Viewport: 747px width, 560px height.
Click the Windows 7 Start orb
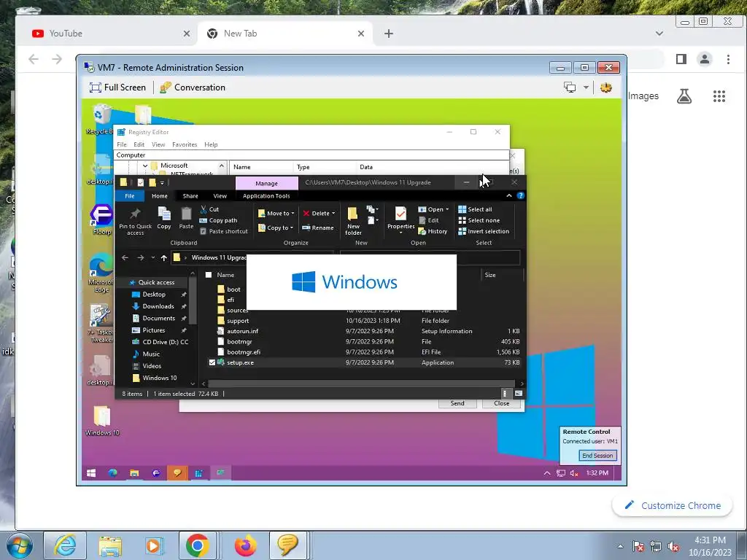coord(20,546)
